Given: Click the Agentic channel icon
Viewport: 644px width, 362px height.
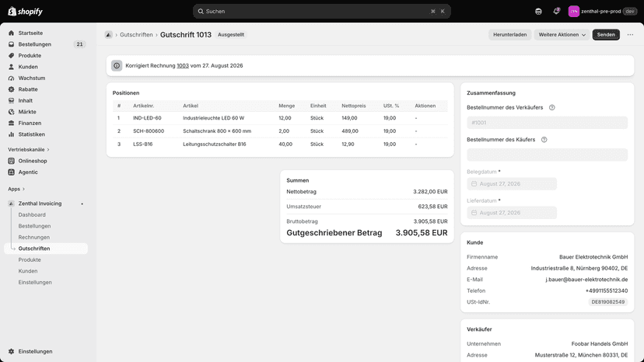Looking at the screenshot, I should [11, 172].
